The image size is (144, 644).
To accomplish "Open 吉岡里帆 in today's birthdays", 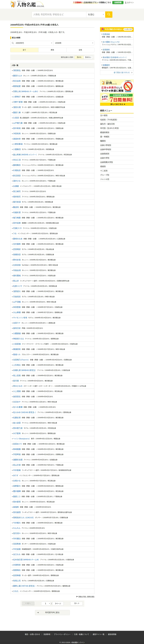I will pyautogui.click(x=106, y=50).
